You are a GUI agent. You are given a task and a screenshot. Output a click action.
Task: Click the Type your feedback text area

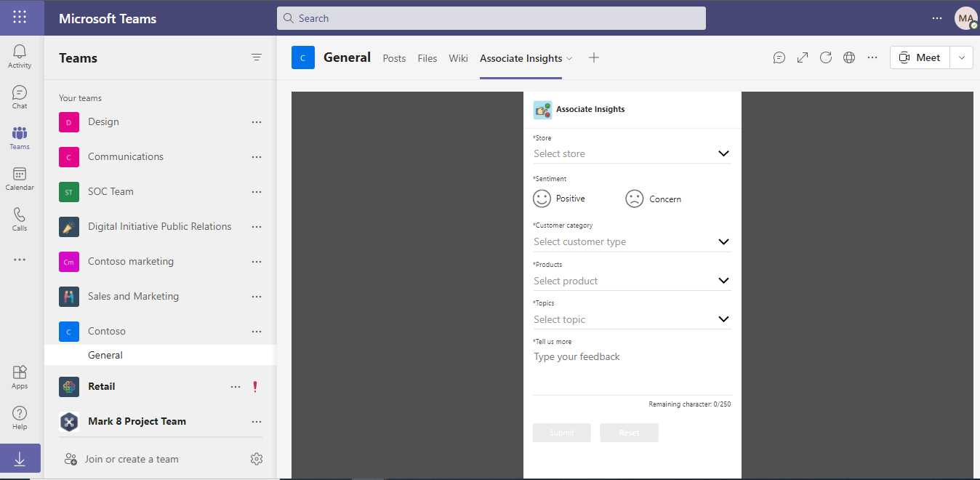632,372
